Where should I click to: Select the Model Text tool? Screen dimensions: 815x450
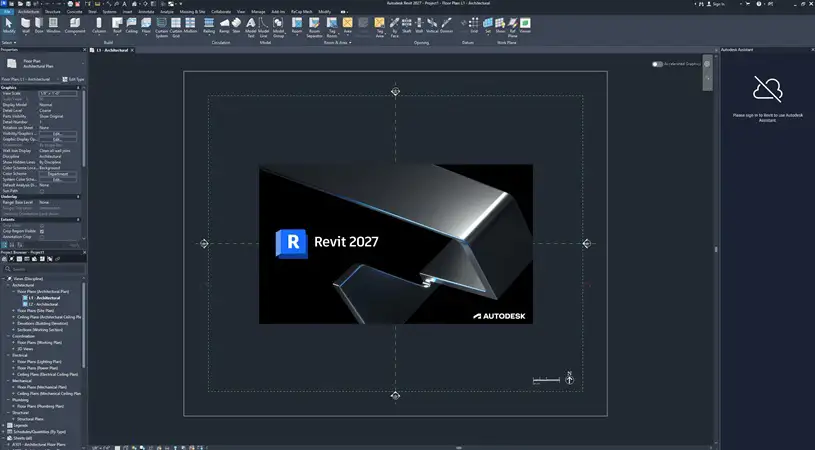251,28
